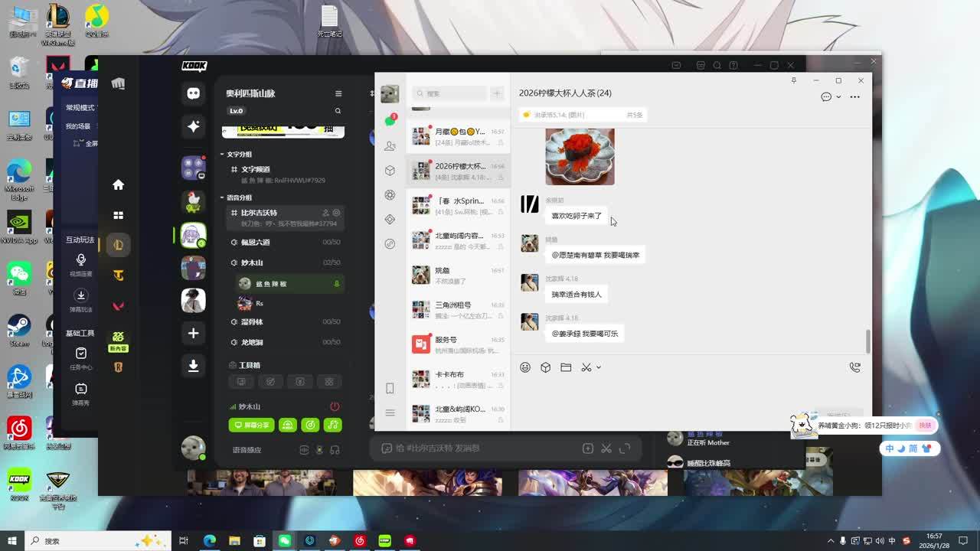Open WeChat favorites cube tab

(390, 170)
